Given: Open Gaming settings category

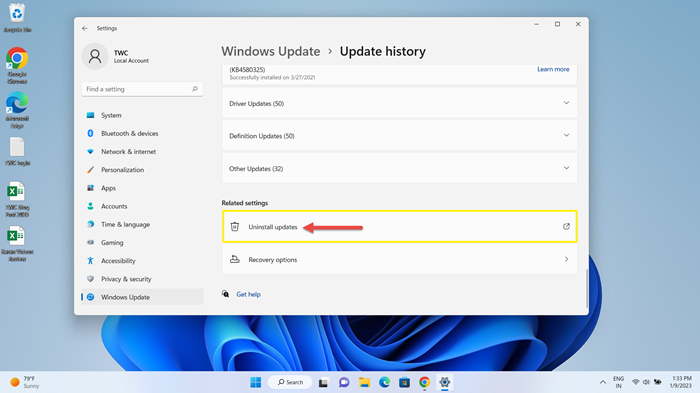Looking at the screenshot, I should pyautogui.click(x=142, y=242).
